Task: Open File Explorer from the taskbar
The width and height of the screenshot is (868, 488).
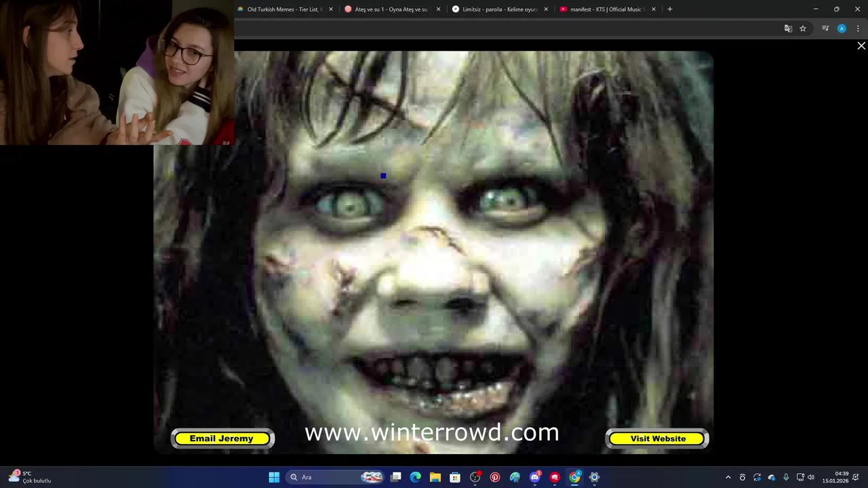Action: pyautogui.click(x=435, y=477)
